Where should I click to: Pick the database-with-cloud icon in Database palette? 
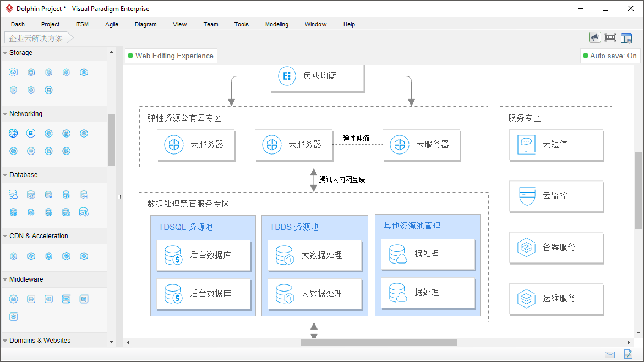14,195
